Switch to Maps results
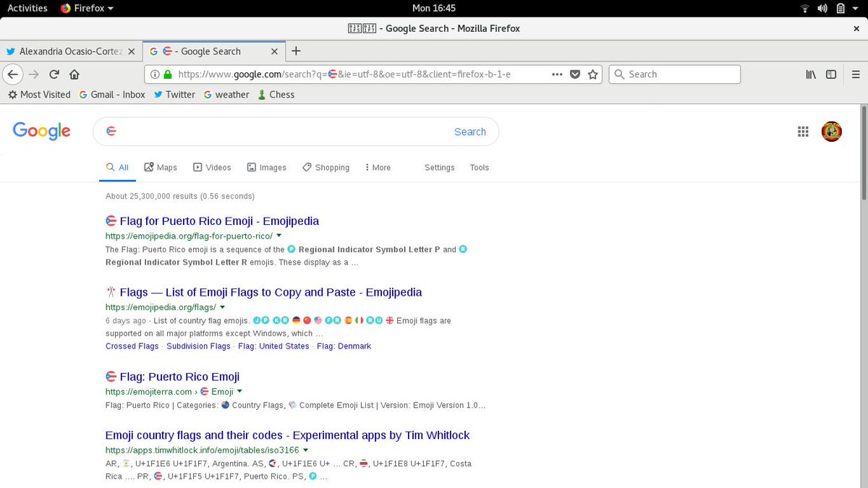868x488 pixels. pyautogui.click(x=161, y=167)
